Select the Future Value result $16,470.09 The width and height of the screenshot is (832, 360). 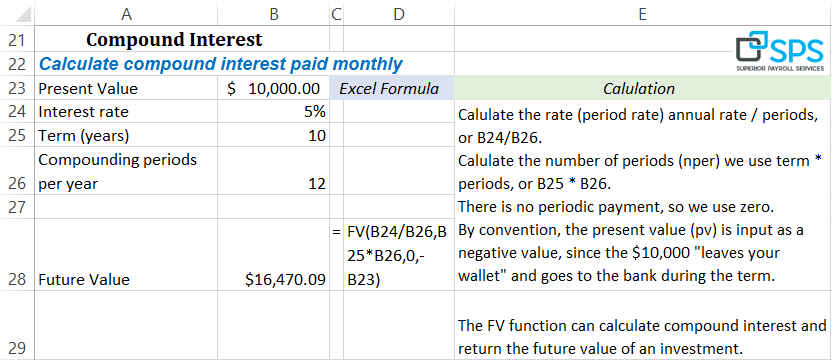coord(273,255)
